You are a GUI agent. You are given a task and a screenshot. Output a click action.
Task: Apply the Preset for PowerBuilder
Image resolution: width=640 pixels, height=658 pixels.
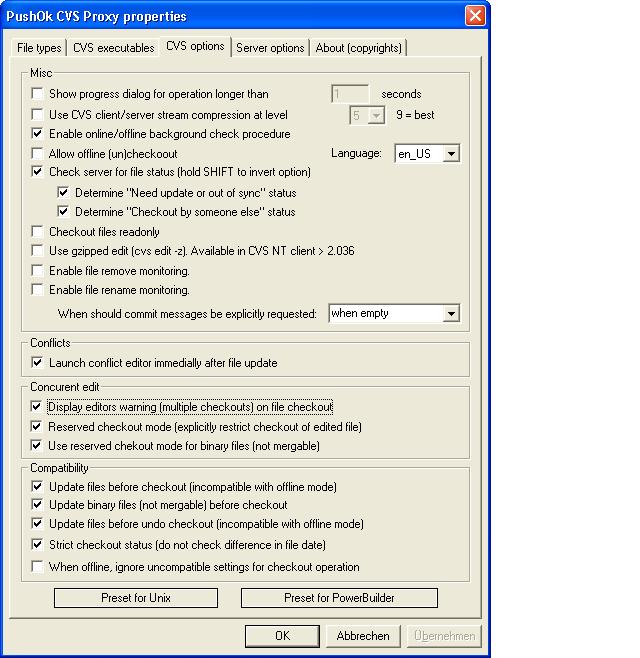tap(339, 598)
